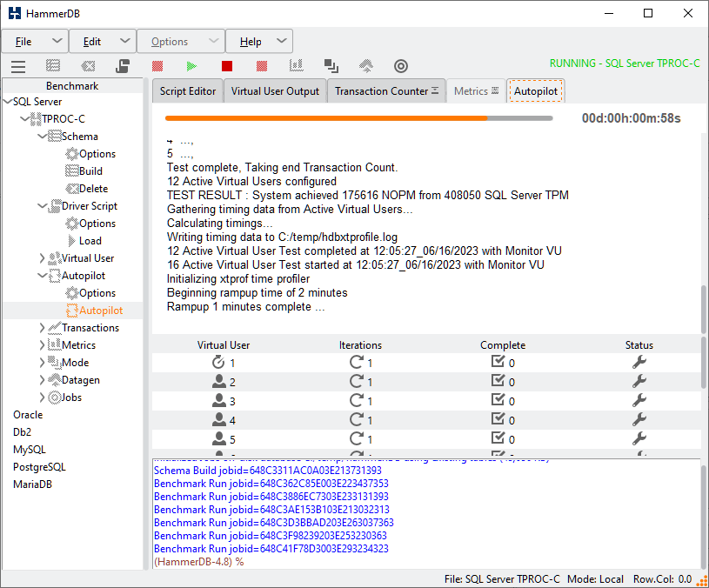This screenshot has height=588, width=709.
Task: Switch to the Transaction Counter tab
Action: [386, 91]
